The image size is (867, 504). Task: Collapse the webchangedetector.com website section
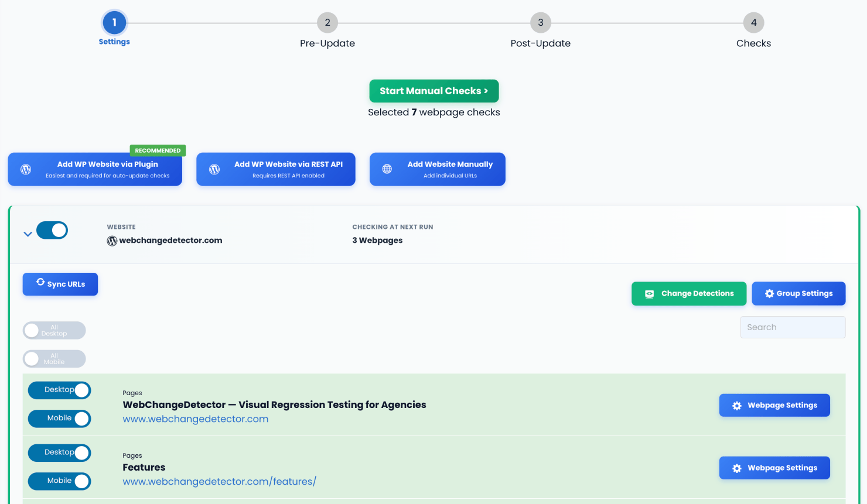click(27, 234)
